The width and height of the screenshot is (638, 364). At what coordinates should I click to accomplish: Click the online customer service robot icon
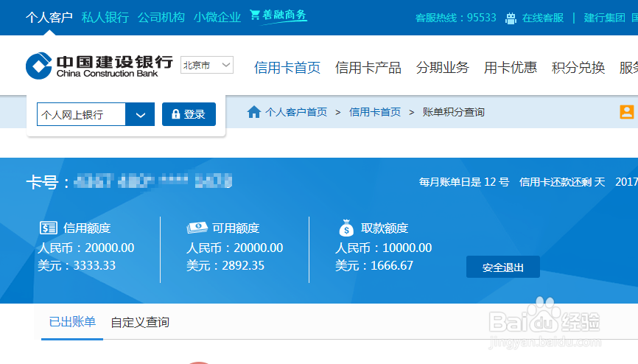tap(511, 18)
